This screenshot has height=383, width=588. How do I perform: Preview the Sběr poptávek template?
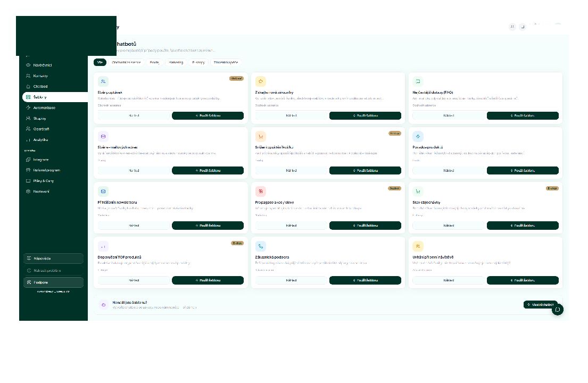134,116
